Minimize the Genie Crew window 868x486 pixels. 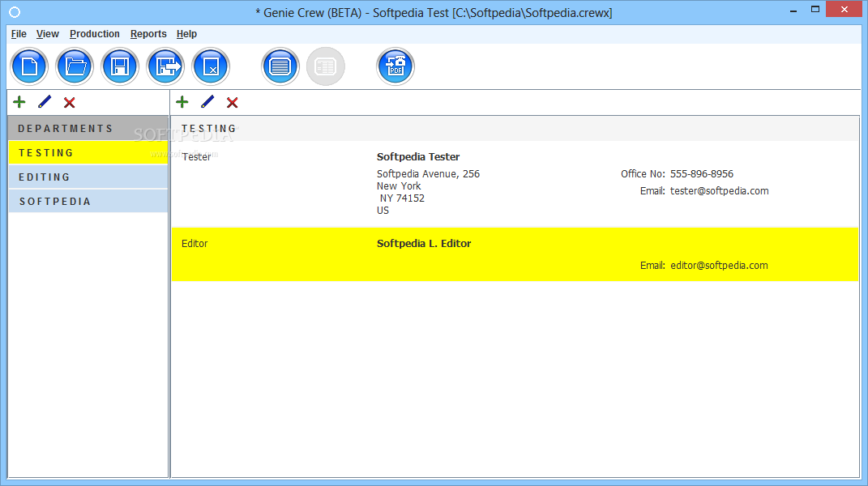point(793,10)
